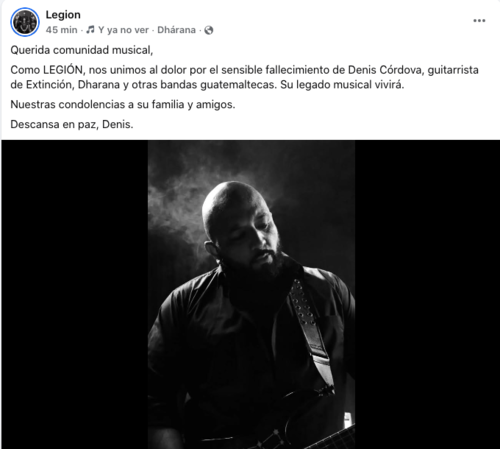Viewport: 500px width, 449px height.
Task: Click the globe public privacy icon
Action: tap(209, 30)
